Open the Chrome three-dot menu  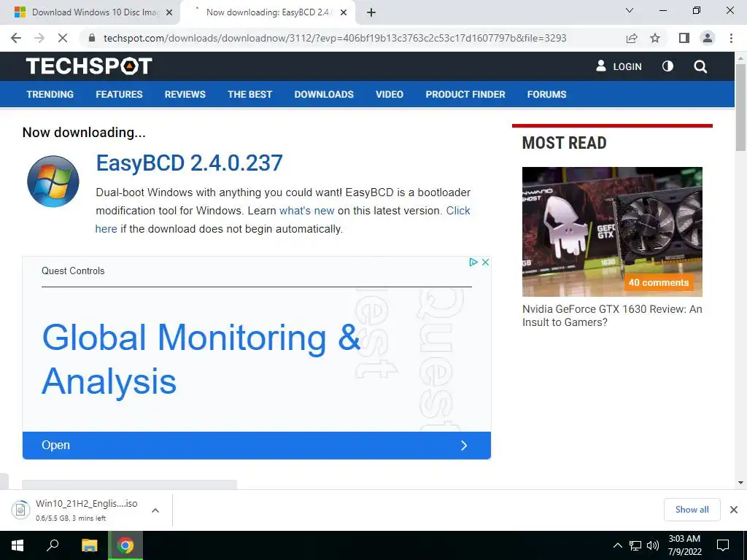pos(731,38)
